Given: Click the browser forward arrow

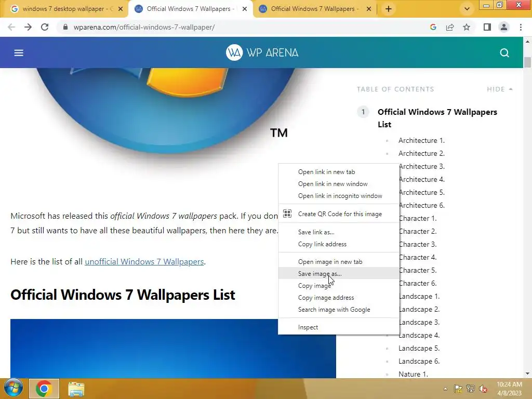Looking at the screenshot, I should [x=28, y=27].
